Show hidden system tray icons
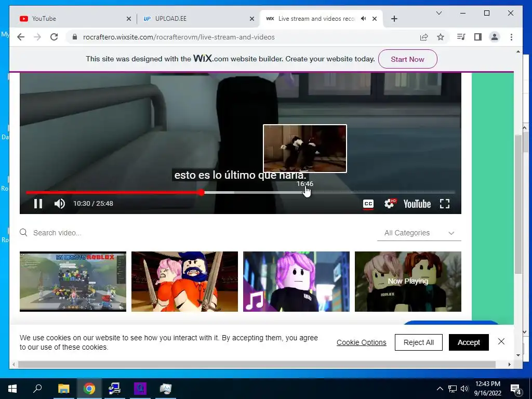Viewport: 532px width, 399px height. click(440, 389)
